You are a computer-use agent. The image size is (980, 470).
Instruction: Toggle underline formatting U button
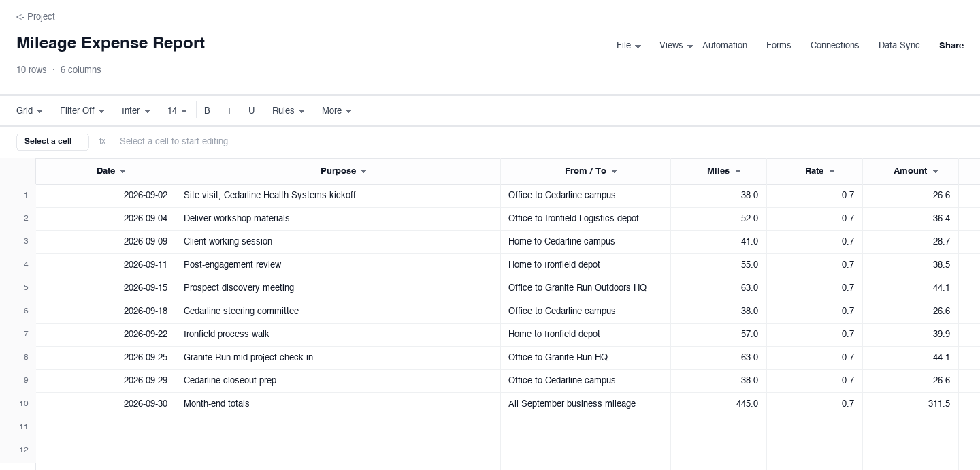(x=251, y=111)
